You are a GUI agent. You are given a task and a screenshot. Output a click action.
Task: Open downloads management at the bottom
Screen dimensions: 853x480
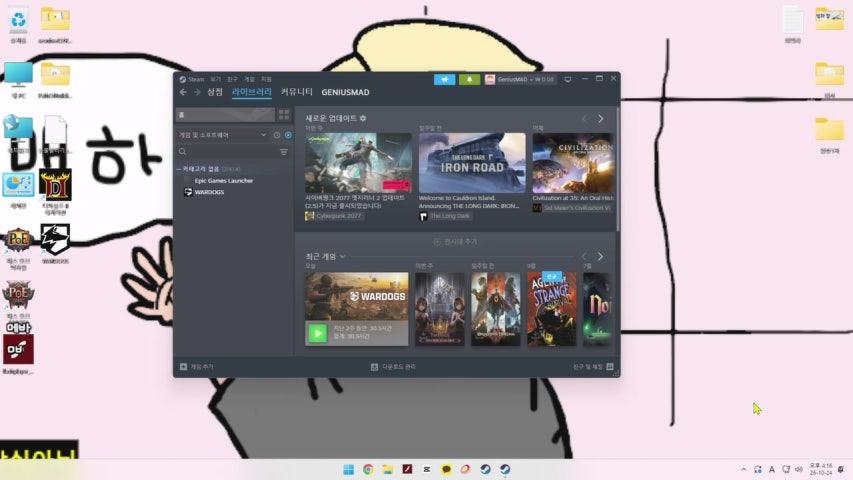393,367
